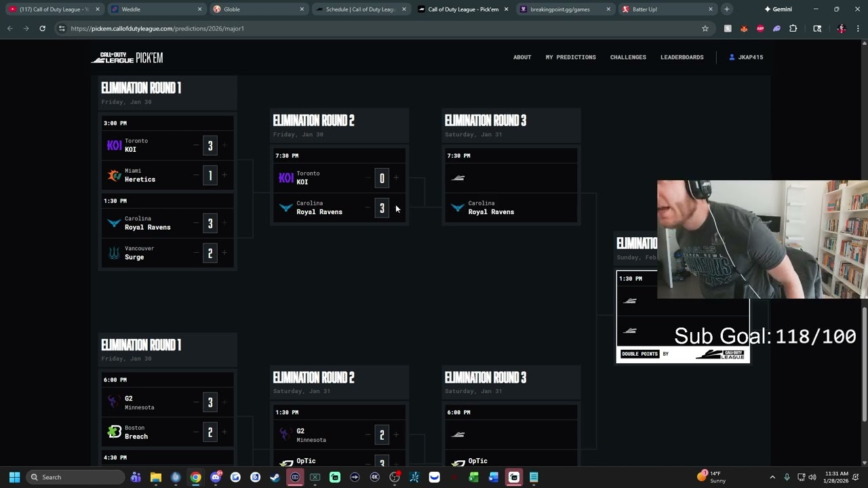This screenshot has width=868, height=488.
Task: Open the Challenges page
Action: point(628,58)
